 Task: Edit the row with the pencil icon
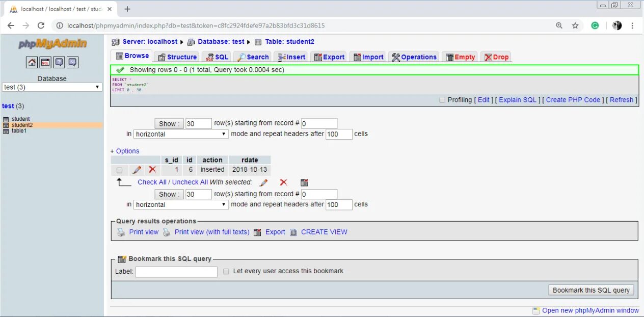(136, 170)
